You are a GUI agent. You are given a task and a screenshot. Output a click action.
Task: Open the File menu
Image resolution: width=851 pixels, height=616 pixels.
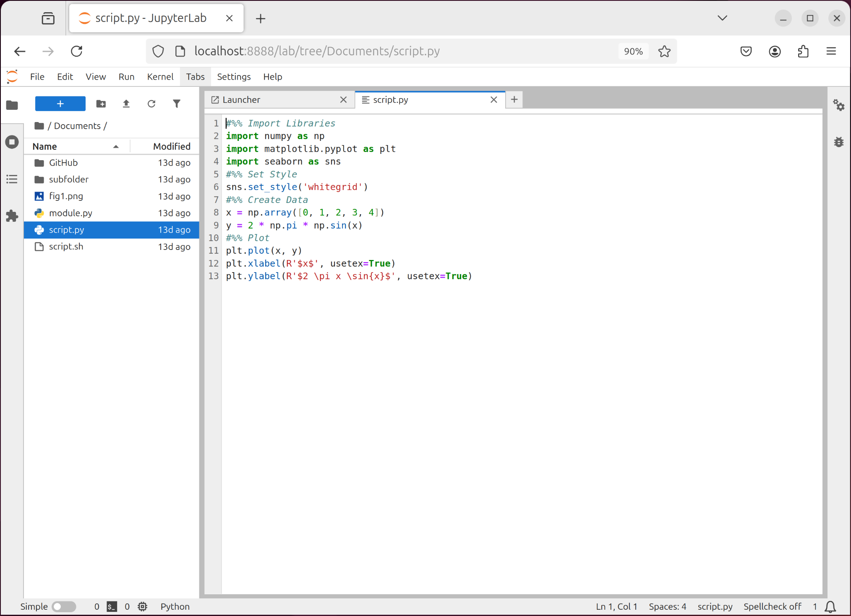click(x=37, y=77)
